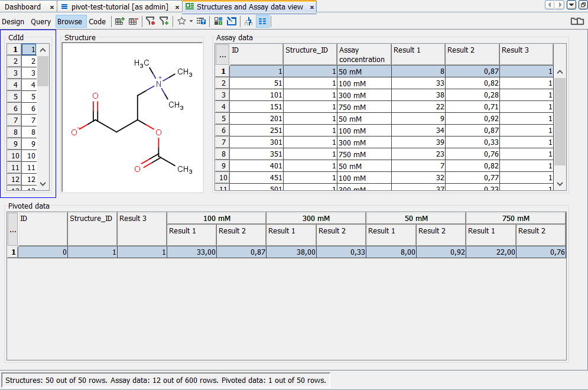
Task: Switch to Query mode
Action: click(41, 21)
